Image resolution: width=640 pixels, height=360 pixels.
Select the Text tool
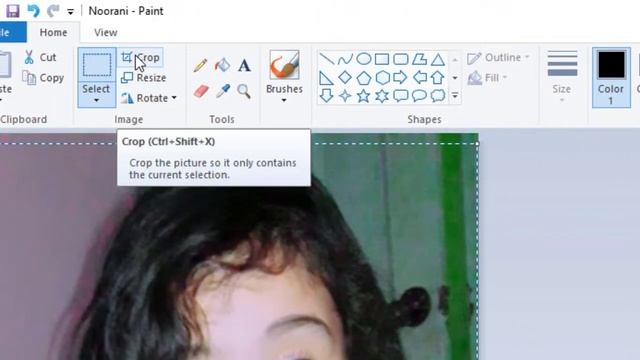[x=244, y=65]
